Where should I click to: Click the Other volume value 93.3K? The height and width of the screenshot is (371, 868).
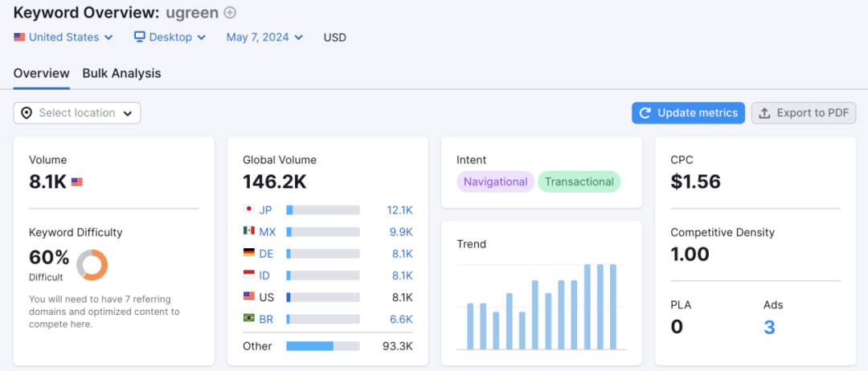(x=398, y=346)
